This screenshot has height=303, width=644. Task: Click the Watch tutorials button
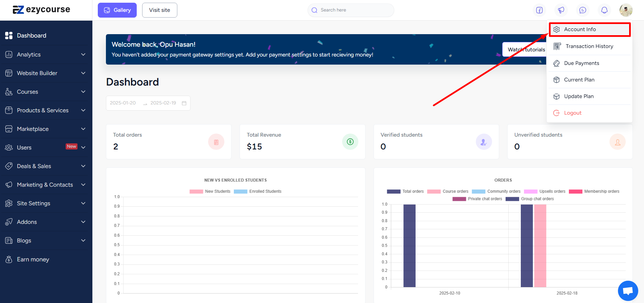click(525, 50)
